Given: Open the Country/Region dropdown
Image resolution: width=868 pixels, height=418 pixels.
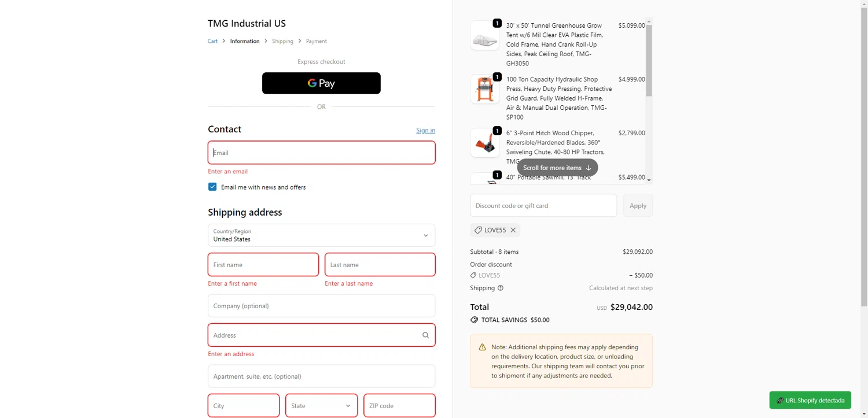Looking at the screenshot, I should pyautogui.click(x=321, y=235).
